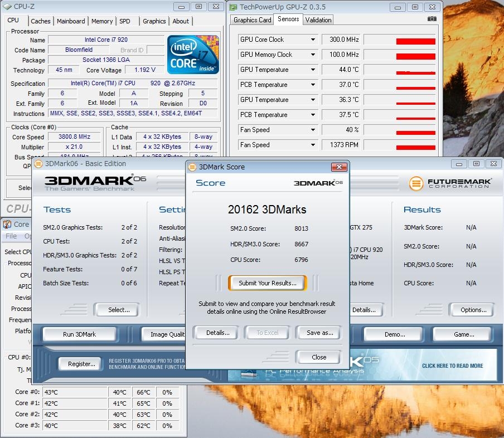Viewport: 504px width, 438px height.
Task: Click the Core Temp window title icon
Action: [x=7, y=225]
